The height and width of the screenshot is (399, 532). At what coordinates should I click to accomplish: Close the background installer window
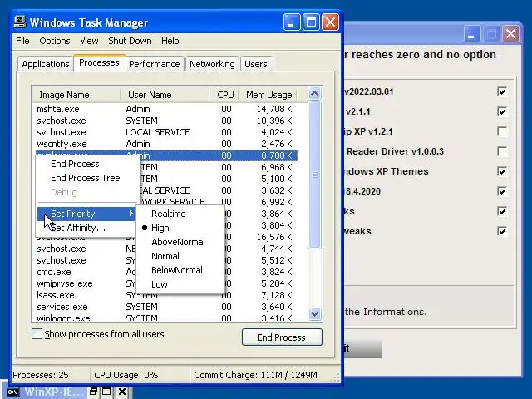pos(511,34)
